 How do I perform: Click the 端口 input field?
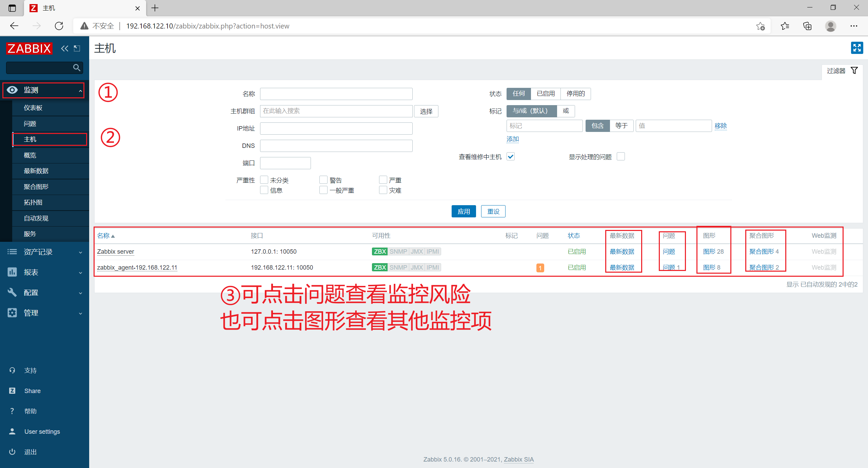point(285,163)
